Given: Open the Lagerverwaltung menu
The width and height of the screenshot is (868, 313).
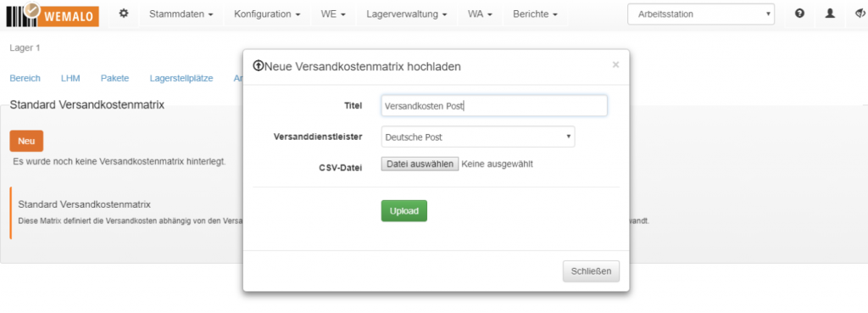Looking at the screenshot, I should [x=407, y=14].
